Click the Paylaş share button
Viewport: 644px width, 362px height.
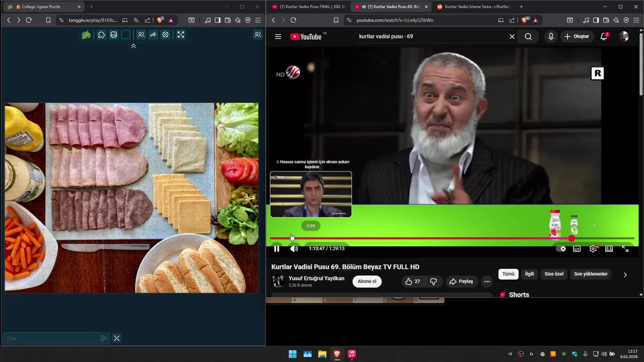[x=461, y=281]
